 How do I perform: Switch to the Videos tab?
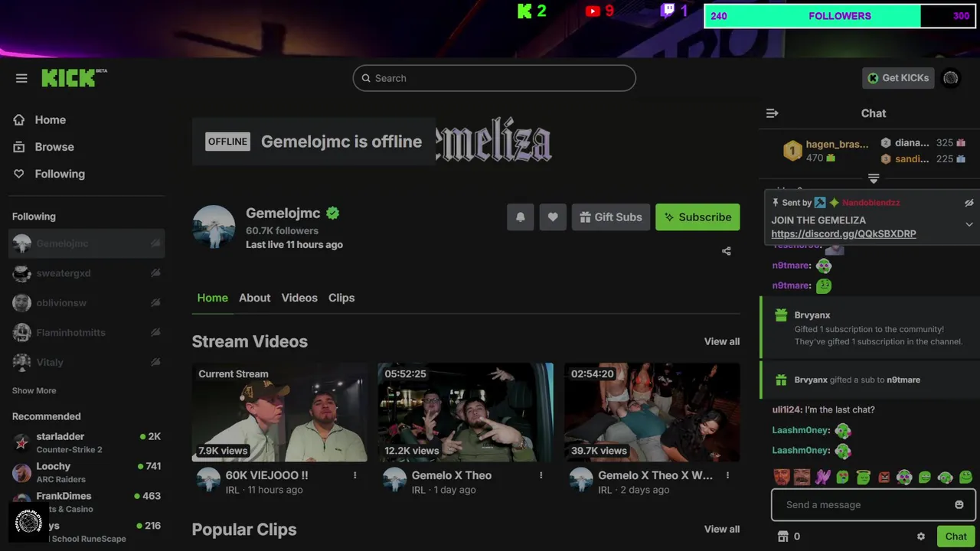pyautogui.click(x=299, y=298)
